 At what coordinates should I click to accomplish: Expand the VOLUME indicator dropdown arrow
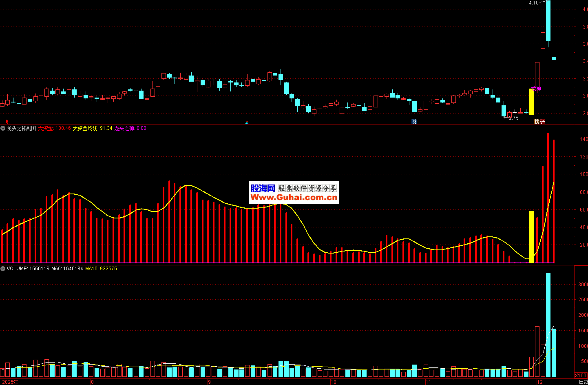[3, 269]
